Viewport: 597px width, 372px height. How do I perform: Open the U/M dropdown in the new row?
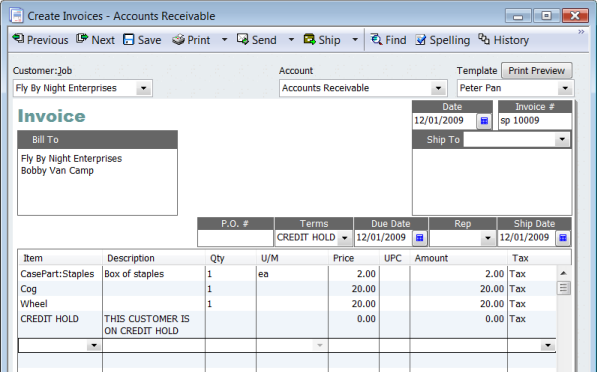click(320, 346)
